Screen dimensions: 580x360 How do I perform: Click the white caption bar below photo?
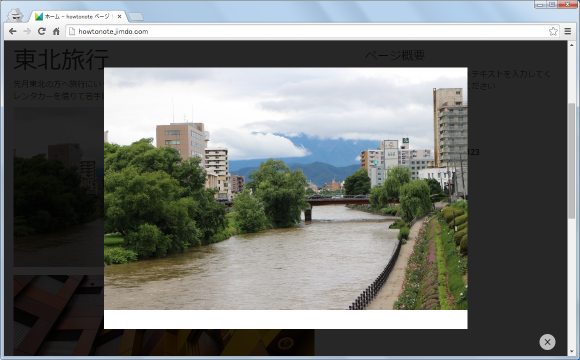pos(286,319)
